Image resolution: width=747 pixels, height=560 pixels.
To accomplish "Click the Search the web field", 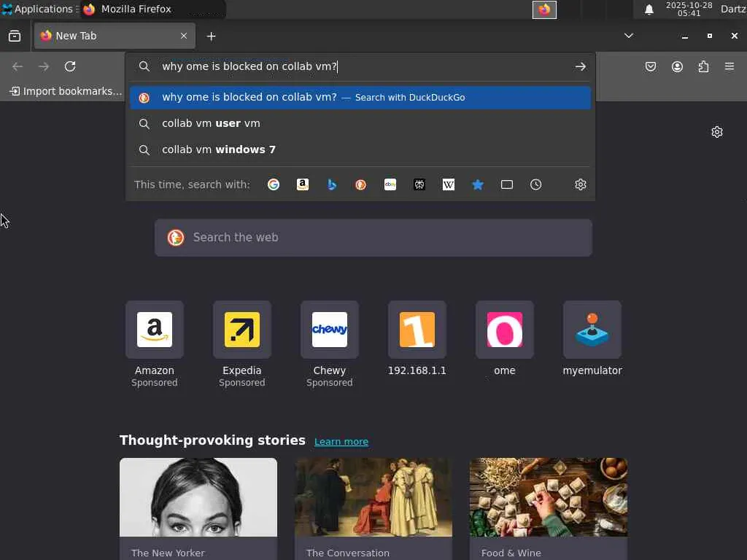I will coord(373,238).
